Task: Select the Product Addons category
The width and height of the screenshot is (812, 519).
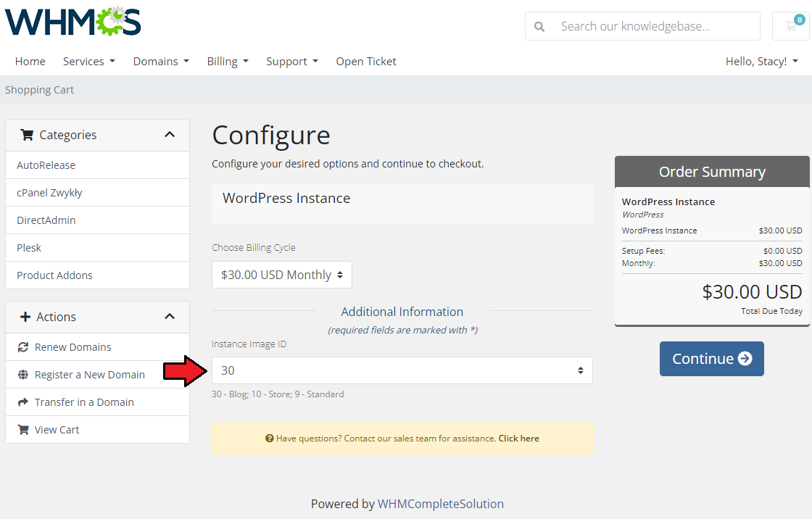Action: point(97,275)
